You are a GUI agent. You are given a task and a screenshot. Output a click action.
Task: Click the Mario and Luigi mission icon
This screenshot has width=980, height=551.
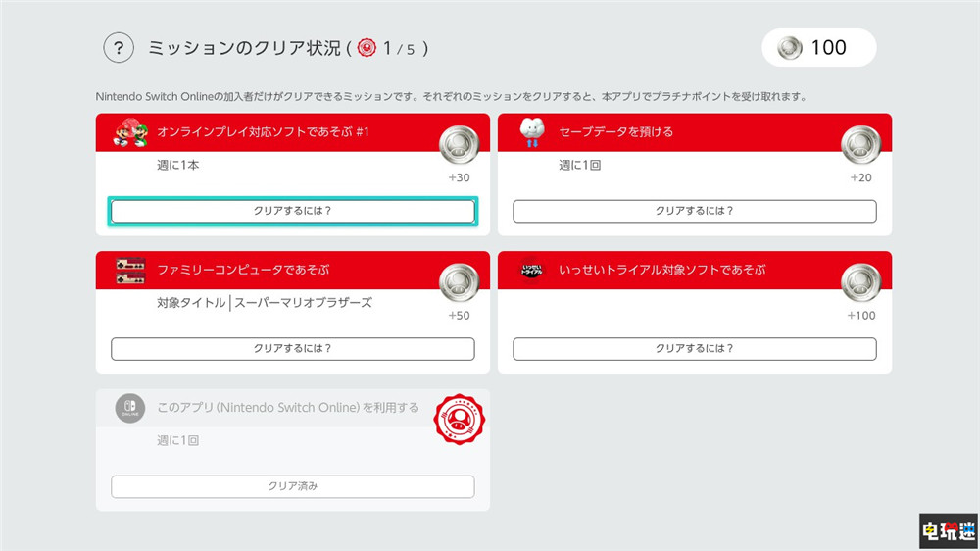[129, 132]
